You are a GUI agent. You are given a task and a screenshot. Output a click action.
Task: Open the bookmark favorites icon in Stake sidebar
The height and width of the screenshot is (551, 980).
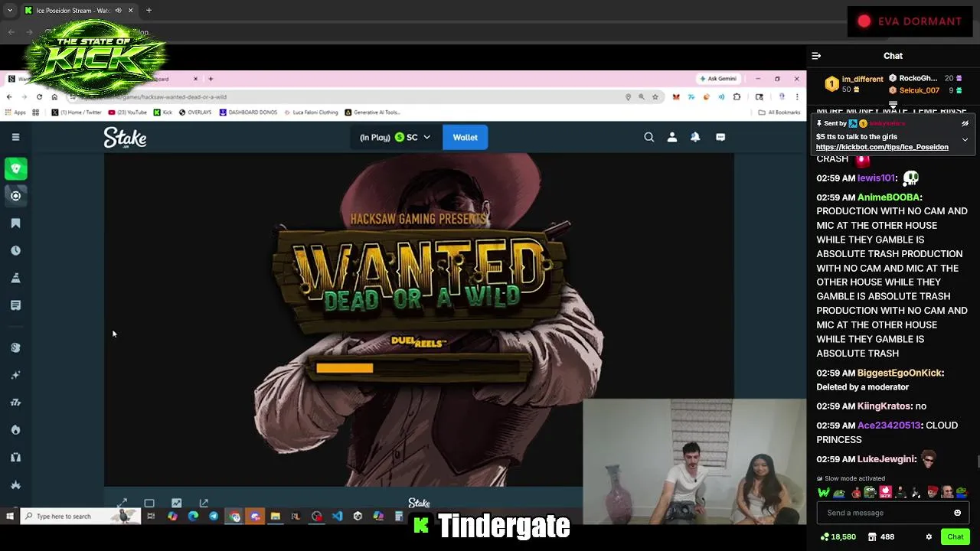tap(15, 223)
